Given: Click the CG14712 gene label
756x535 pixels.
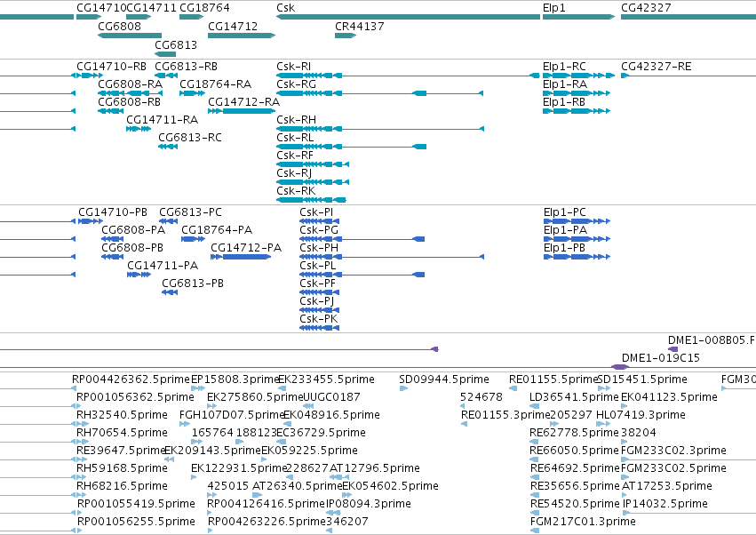Looking at the screenshot, I should coord(233,26).
